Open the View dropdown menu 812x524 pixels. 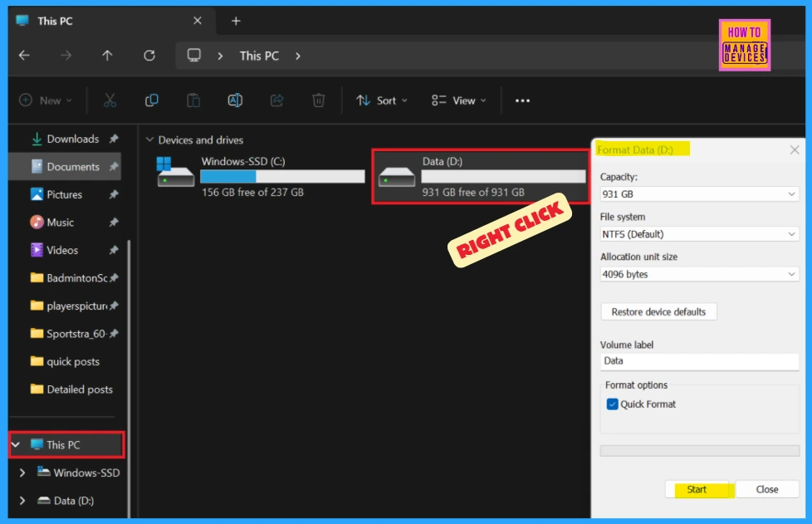point(459,100)
